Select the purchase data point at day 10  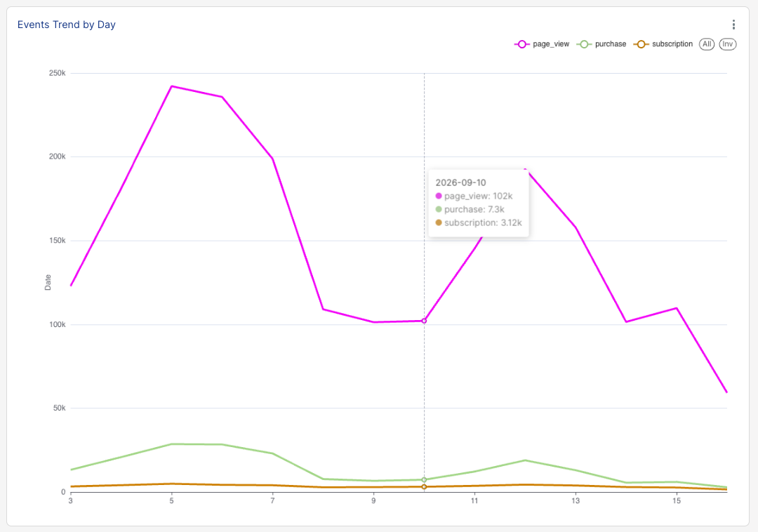coord(424,480)
